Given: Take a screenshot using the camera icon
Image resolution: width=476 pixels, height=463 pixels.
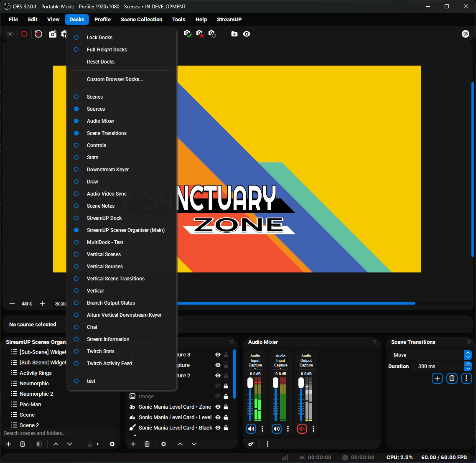Looking at the screenshot, I should (53, 34).
